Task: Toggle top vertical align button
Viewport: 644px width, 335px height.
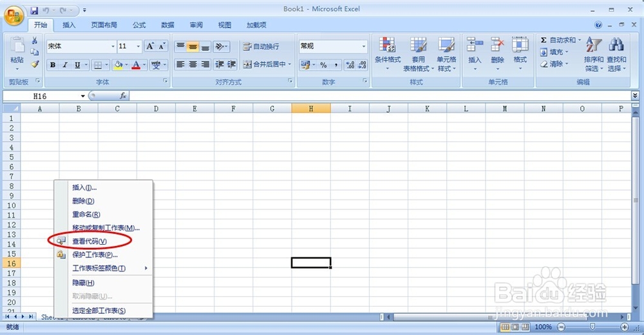Action: 180,46
